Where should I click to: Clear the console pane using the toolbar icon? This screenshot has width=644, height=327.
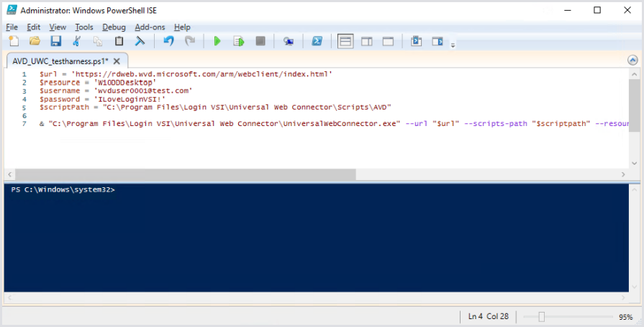click(140, 42)
